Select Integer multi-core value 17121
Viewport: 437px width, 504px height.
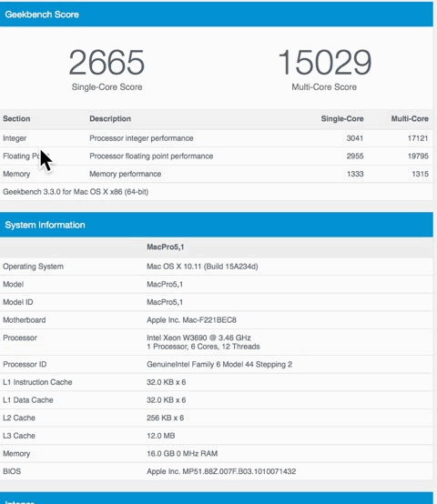pyautogui.click(x=418, y=138)
